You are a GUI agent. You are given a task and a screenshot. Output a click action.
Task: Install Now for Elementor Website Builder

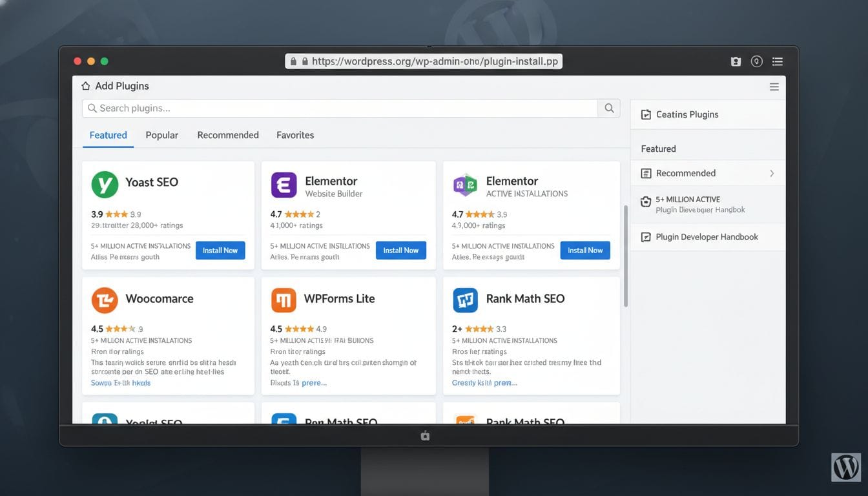click(x=401, y=251)
